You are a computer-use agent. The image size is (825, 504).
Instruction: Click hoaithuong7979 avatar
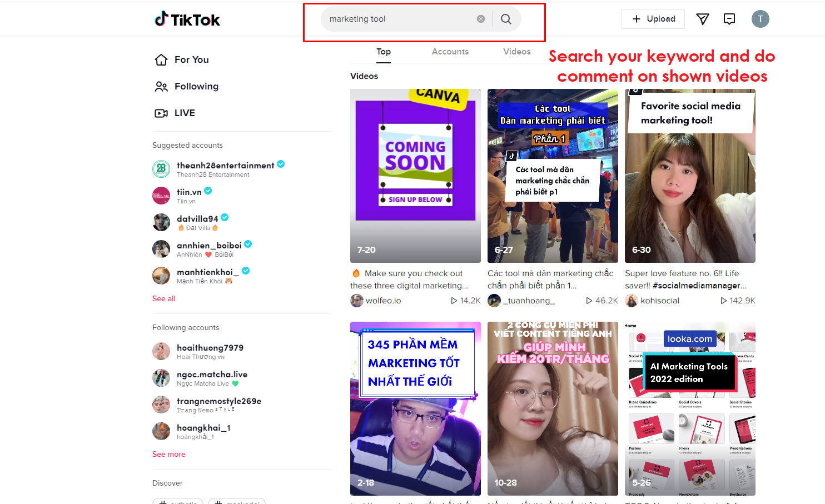click(161, 351)
